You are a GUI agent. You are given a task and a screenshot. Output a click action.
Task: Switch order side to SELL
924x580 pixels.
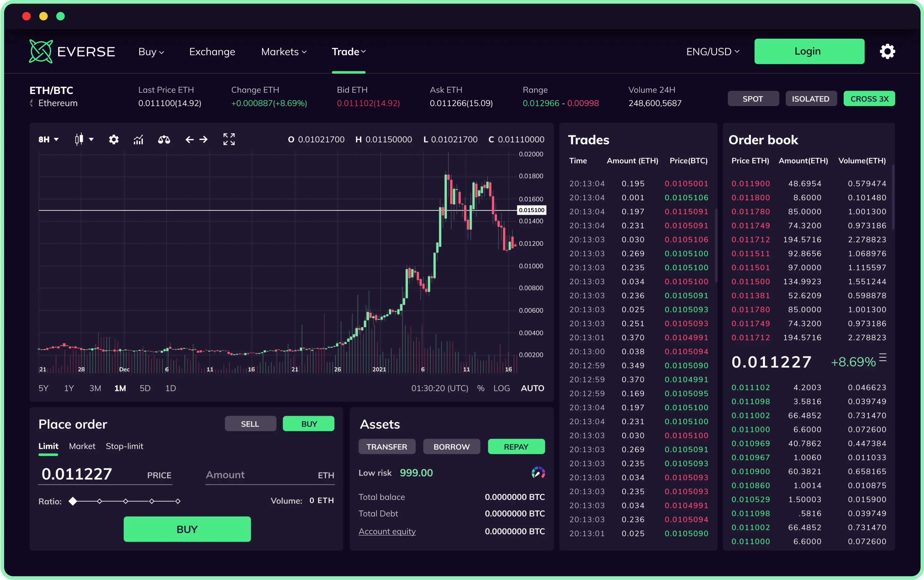[250, 424]
